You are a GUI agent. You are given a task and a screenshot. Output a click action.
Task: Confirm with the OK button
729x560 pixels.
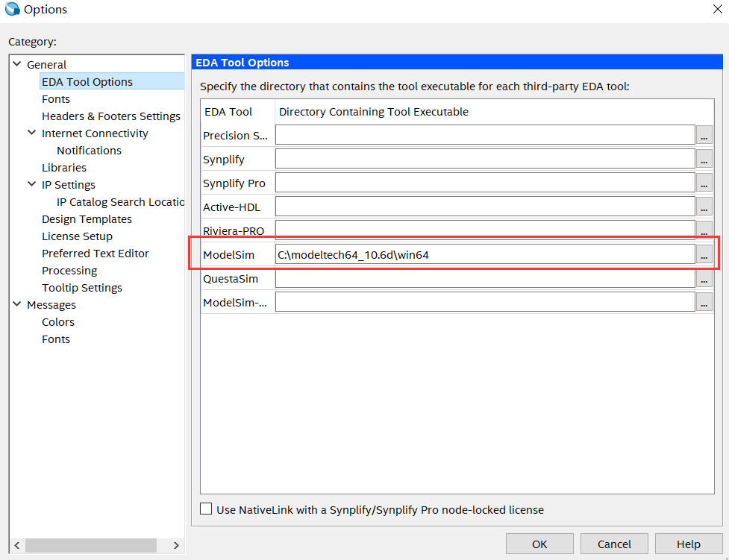coord(539,544)
